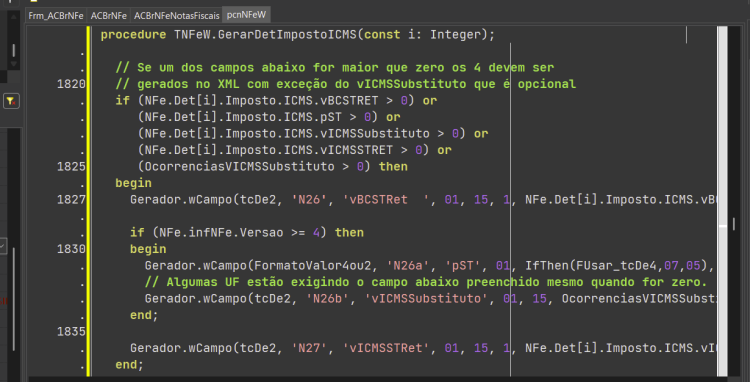
Task: Click 'vICMSSubstituto > 0' condition line
Action: [313, 134]
